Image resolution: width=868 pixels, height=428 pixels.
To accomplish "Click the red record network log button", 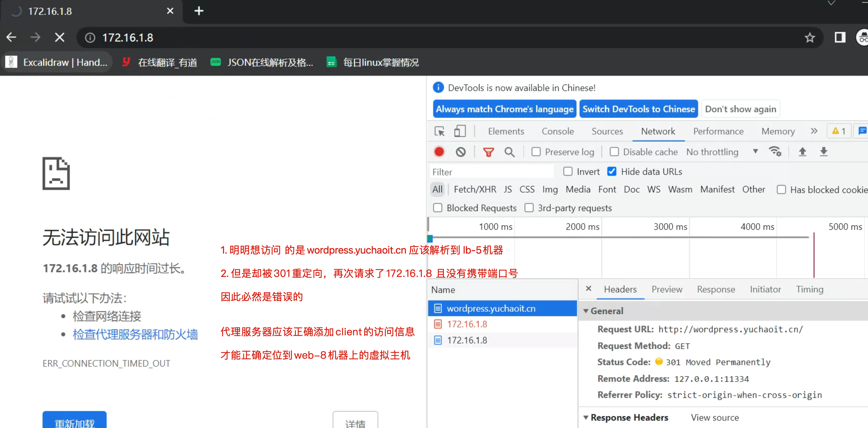I will [439, 152].
